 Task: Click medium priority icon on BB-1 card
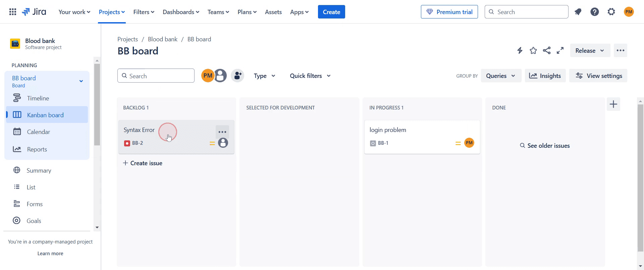(458, 143)
